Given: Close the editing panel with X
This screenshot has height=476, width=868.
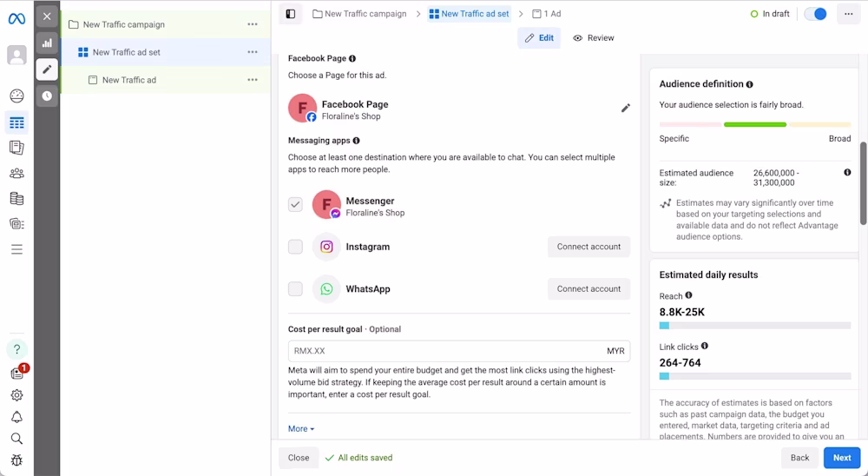Looking at the screenshot, I should (47, 17).
